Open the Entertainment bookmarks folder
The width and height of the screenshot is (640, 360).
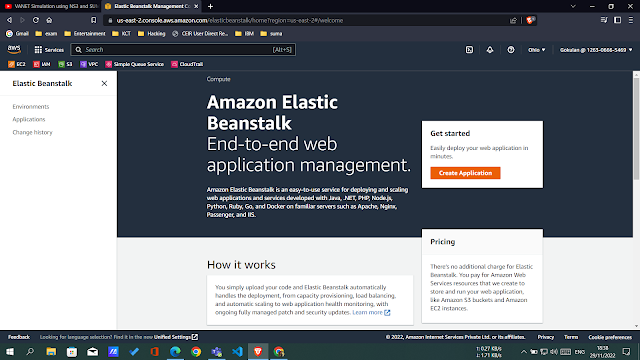[85, 33]
